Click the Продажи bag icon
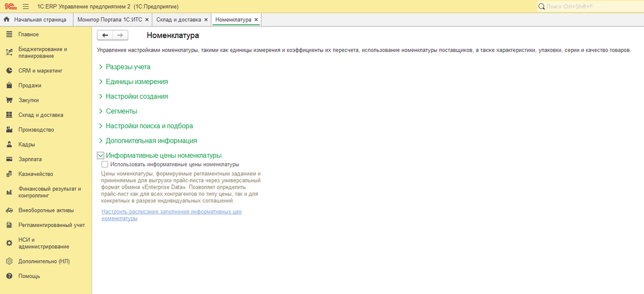This screenshot has width=644, height=294. 9,85
